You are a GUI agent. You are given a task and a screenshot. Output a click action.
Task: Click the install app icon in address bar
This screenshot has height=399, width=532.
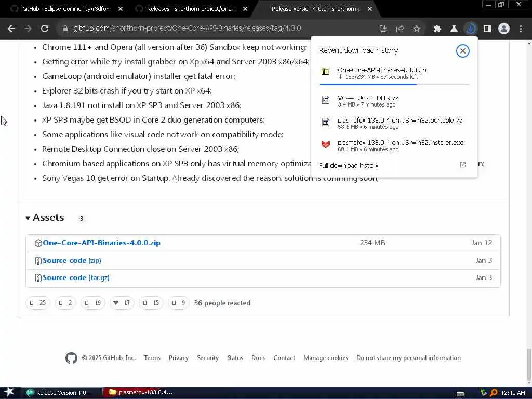coord(383,29)
